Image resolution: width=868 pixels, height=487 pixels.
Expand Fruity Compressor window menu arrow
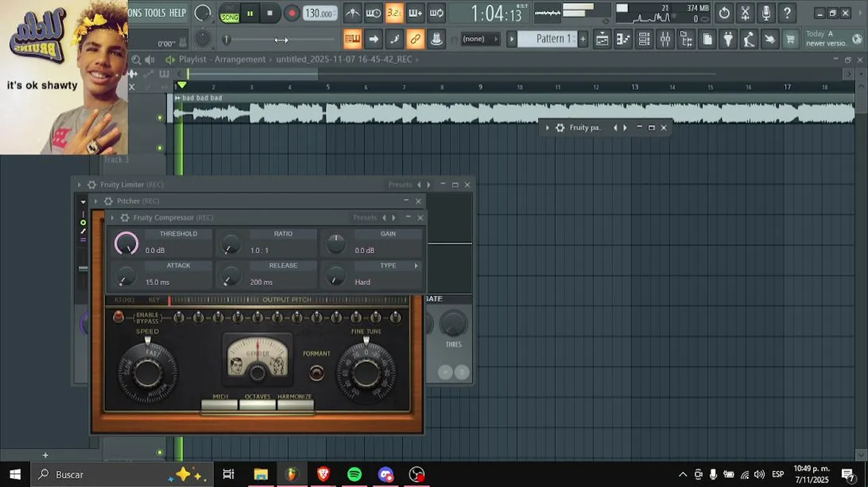point(112,218)
